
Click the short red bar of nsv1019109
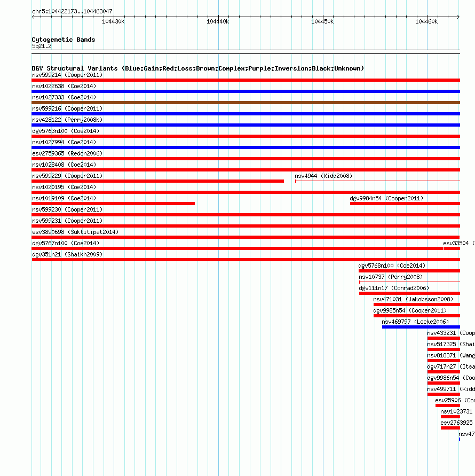tap(113, 204)
